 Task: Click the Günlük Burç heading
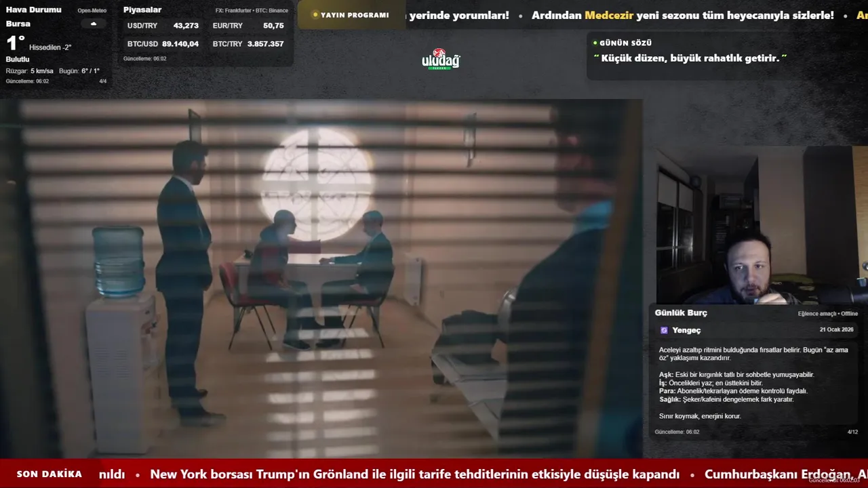pyautogui.click(x=681, y=313)
